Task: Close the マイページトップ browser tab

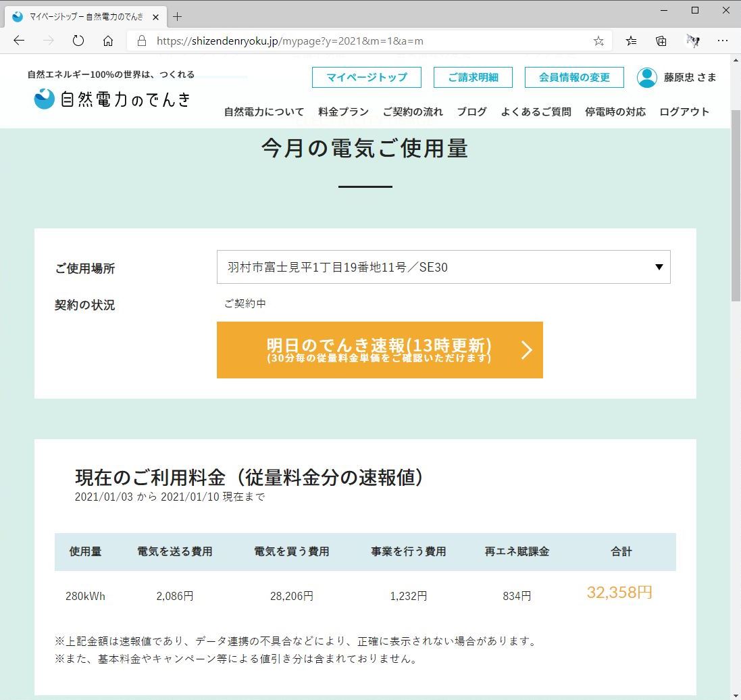Action: (155, 17)
